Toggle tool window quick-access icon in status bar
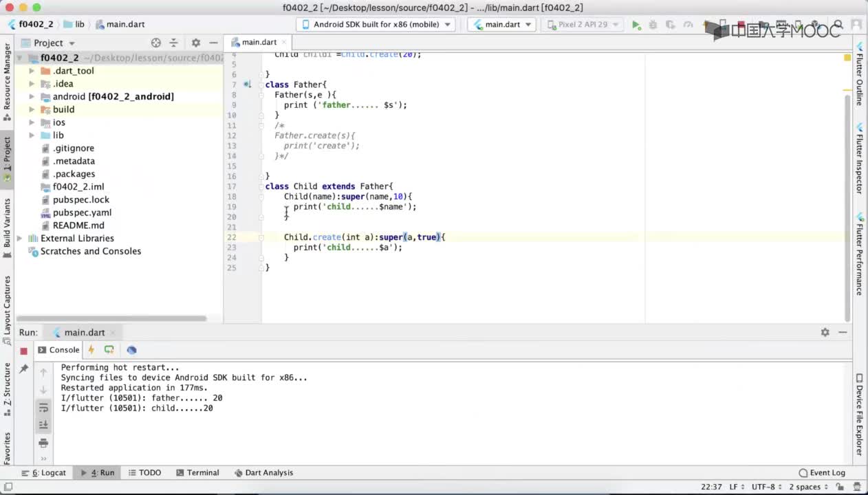 click(x=8, y=487)
